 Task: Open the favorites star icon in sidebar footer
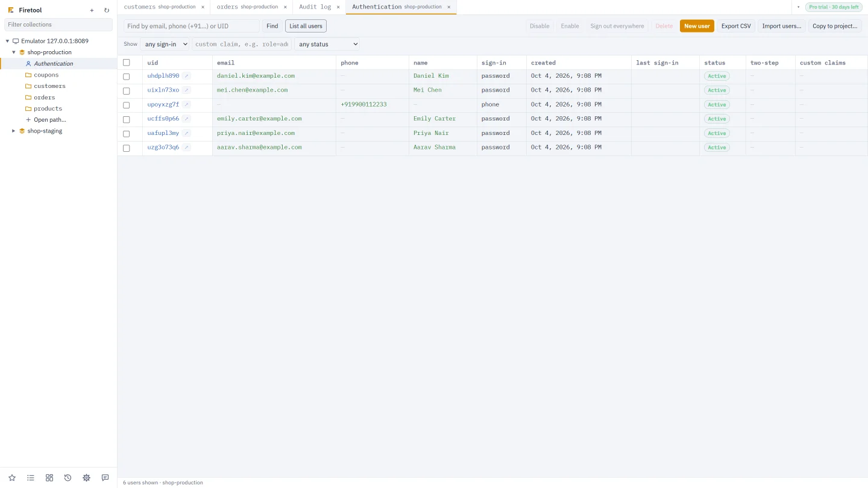[12, 478]
